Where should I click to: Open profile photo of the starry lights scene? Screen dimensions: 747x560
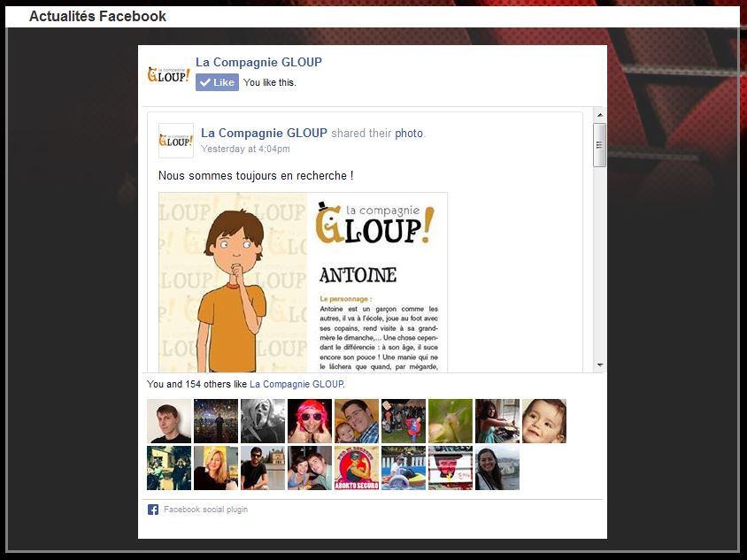click(x=216, y=421)
